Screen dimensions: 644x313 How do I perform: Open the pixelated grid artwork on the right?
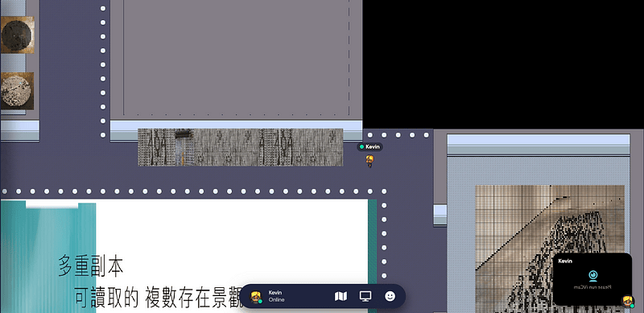click(x=550, y=249)
